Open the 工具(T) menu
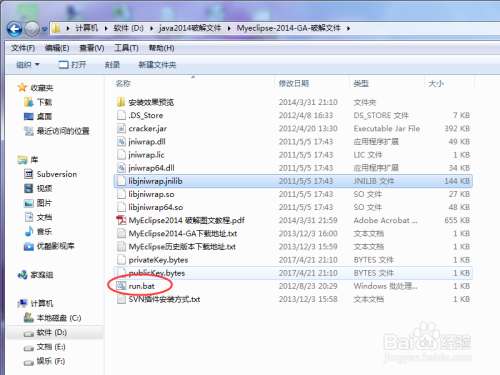 click(x=126, y=48)
